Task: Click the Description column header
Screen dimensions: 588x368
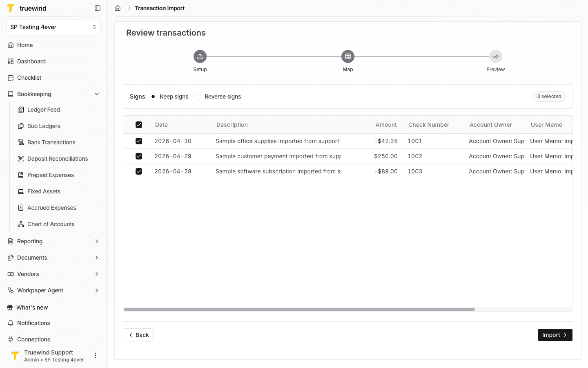Action: click(232, 125)
